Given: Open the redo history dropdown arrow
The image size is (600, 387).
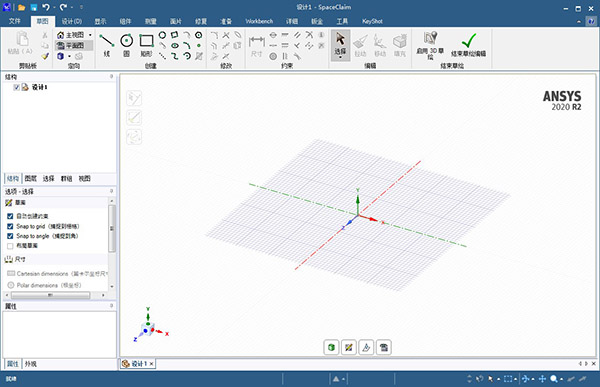Looking at the screenshot, I should pos(72,7).
